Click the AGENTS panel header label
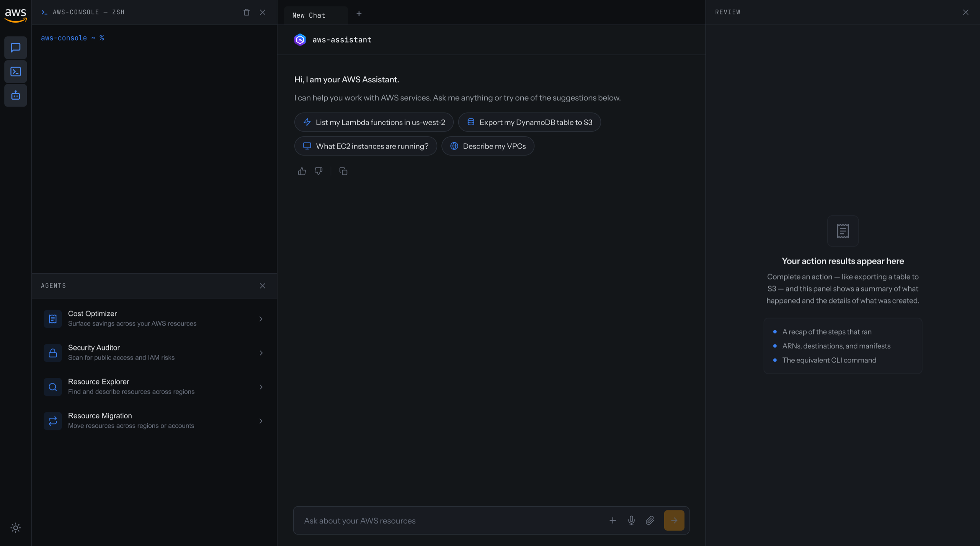980x546 pixels. [54, 286]
